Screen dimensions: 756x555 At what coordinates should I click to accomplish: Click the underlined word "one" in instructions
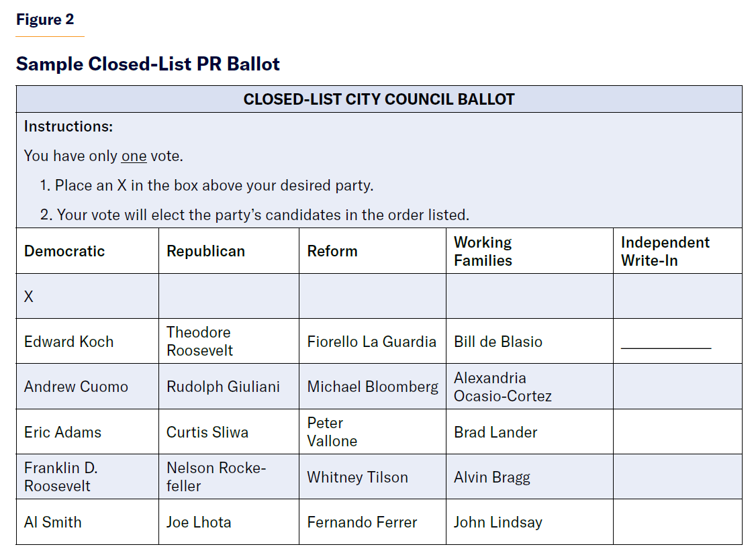click(x=134, y=156)
